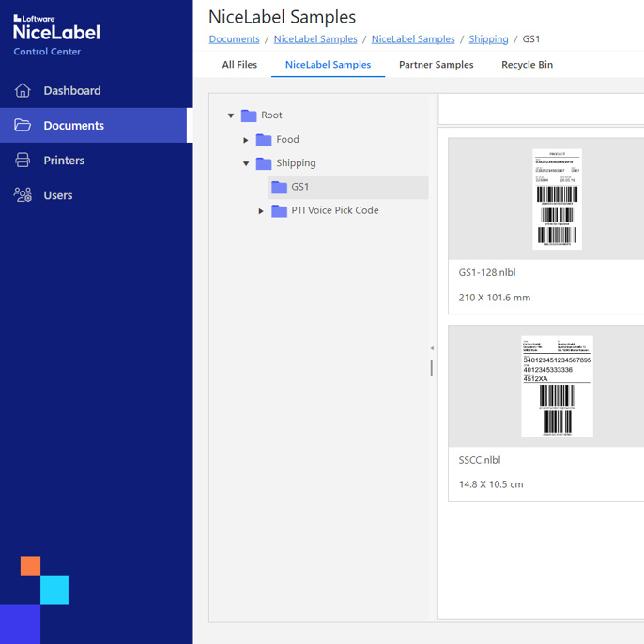Viewport: 644px width, 644px height.
Task: Follow the Shipping breadcrumb link
Action: [x=488, y=39]
